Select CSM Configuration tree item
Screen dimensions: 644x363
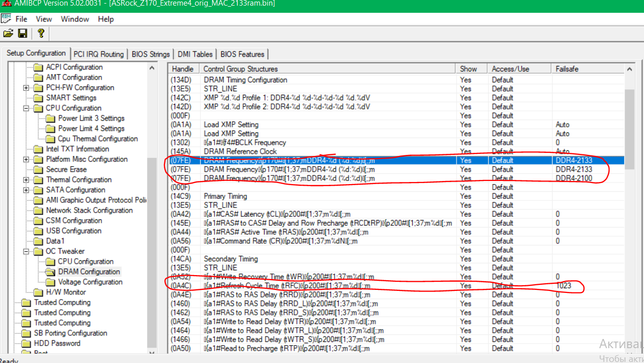(74, 220)
